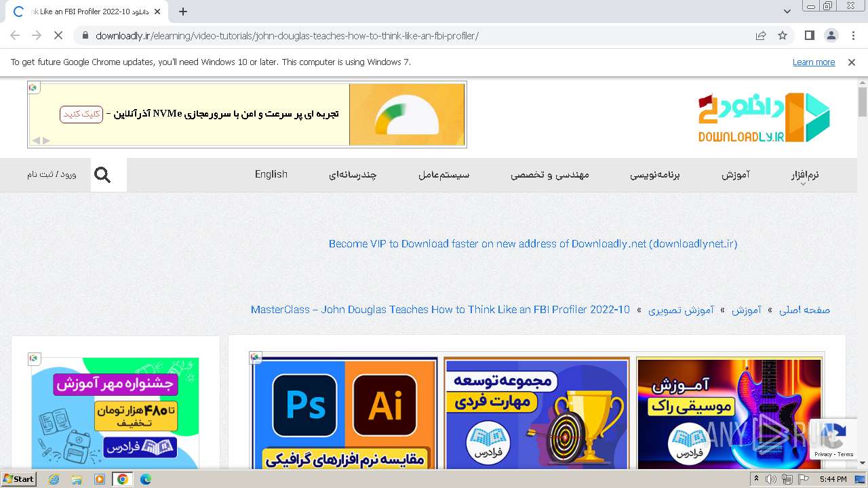868x488 pixels.
Task: Open the آموزش تصویری breadcrumb
Action: (x=681, y=310)
